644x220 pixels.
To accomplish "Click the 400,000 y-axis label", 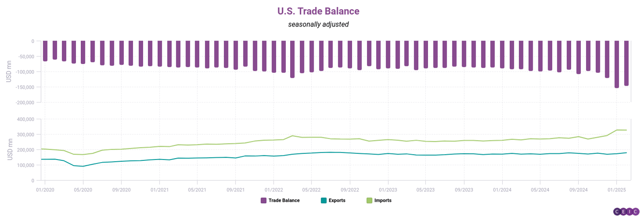I will (x=26, y=119).
